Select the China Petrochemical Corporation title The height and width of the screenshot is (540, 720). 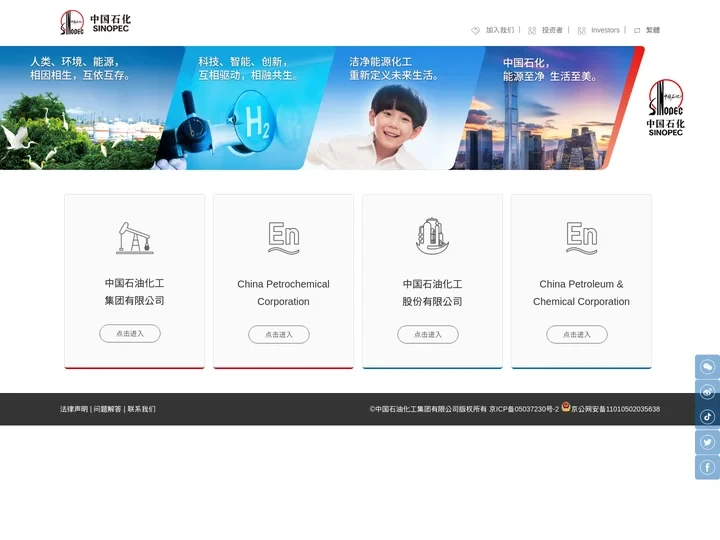coord(283,292)
